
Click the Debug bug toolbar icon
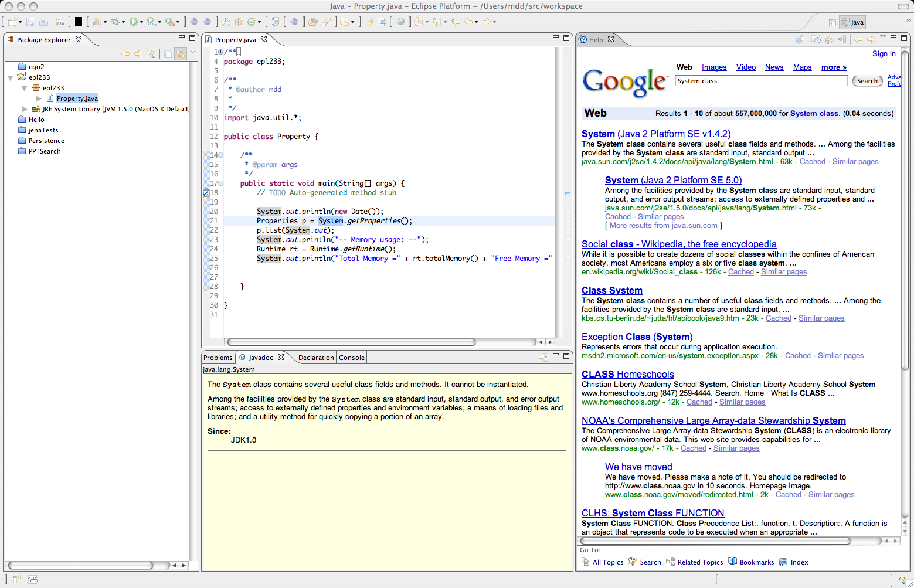click(x=115, y=22)
